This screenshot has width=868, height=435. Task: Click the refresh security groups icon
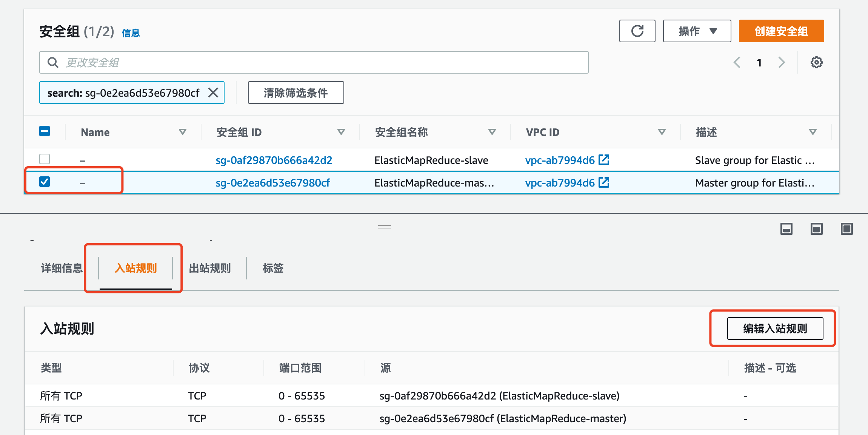coord(637,31)
